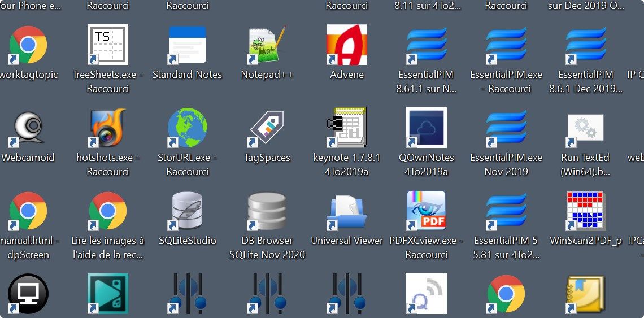Launch Standard Notes from the desktop
This screenshot has height=318, width=644.
point(187,45)
